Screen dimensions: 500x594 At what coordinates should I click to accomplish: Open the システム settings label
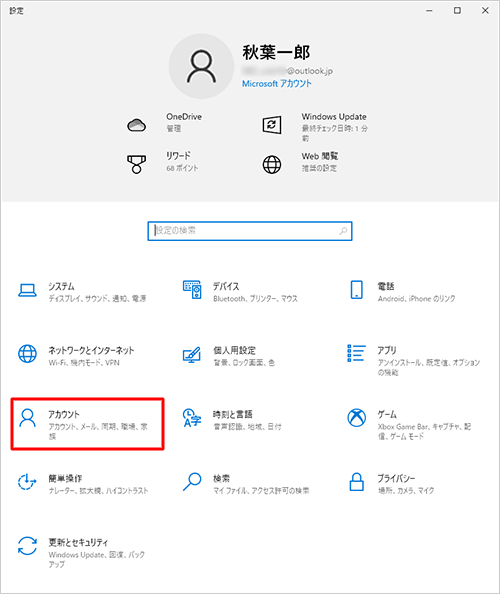61,286
